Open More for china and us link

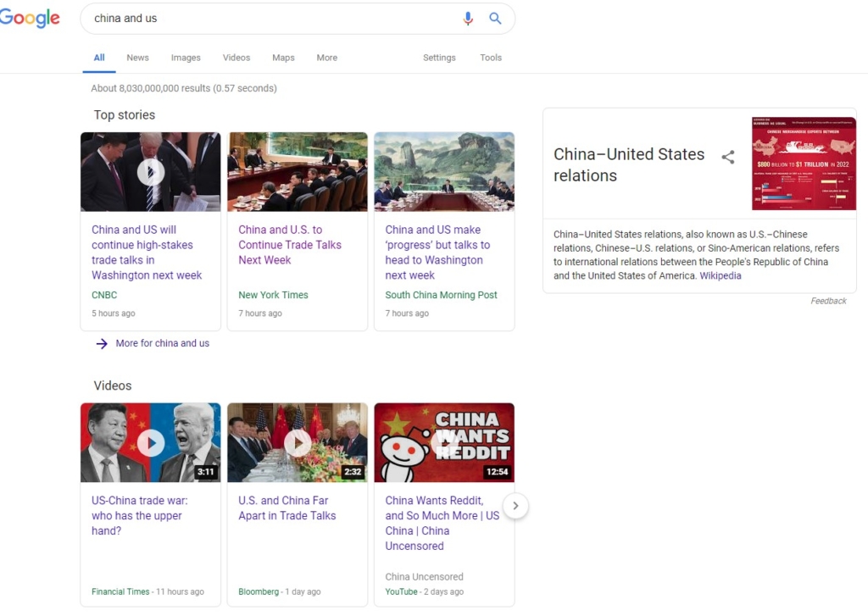click(162, 343)
